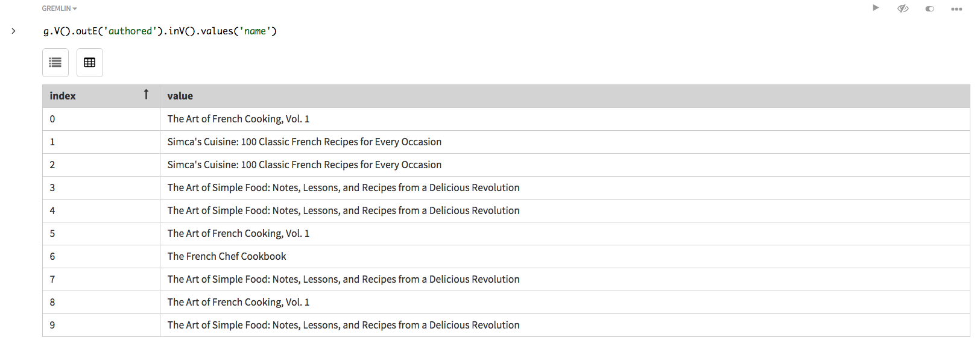Click 'authored' string in the query
This screenshot has width=980, height=346.
pos(130,31)
